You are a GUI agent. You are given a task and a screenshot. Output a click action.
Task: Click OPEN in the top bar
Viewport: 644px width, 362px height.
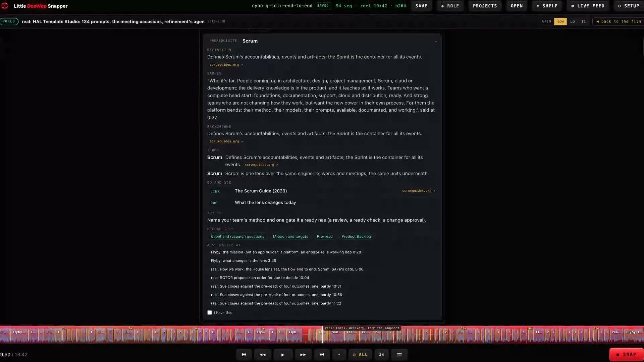point(517,6)
